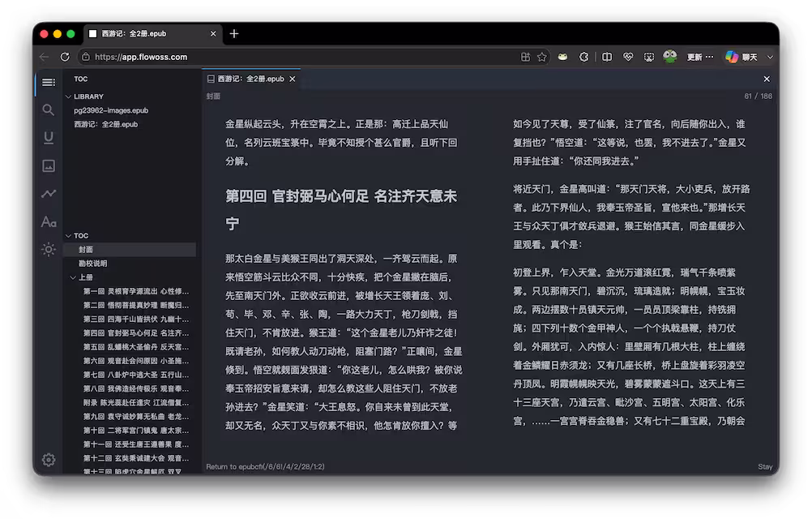Go to chapter 第二回 悟彻菩提真妙理
812x519 pixels.
pyautogui.click(x=136, y=305)
